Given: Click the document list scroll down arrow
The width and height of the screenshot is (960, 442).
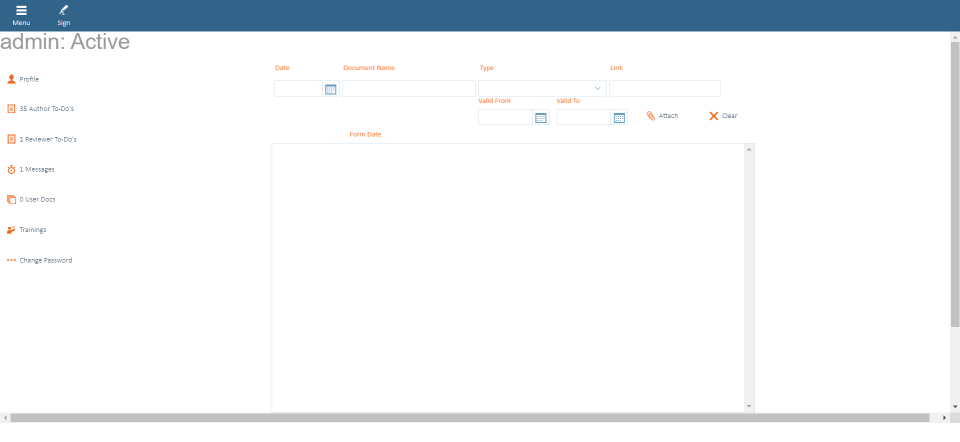Looking at the screenshot, I should point(749,406).
